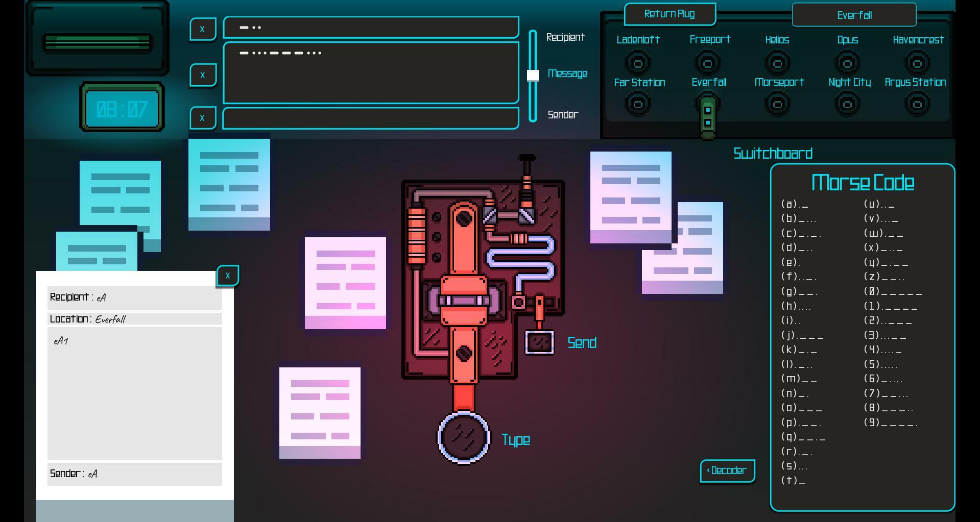Click the empty Sender input field
This screenshot has height=522, width=980.
pyautogui.click(x=371, y=118)
